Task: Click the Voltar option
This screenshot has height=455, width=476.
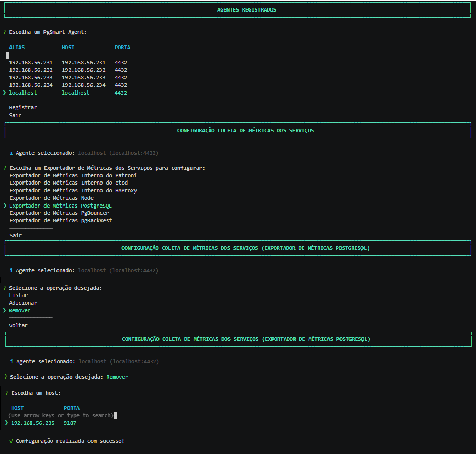Action: tap(18, 325)
